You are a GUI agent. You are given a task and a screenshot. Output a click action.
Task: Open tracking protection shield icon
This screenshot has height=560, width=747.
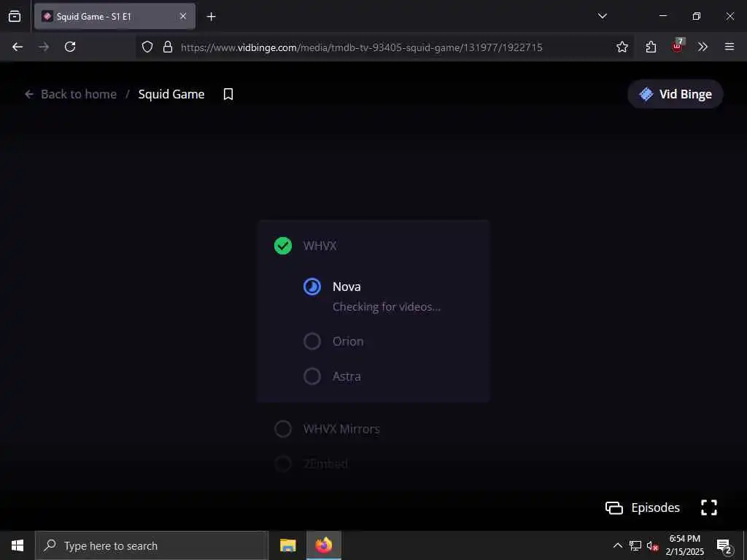[x=147, y=47]
